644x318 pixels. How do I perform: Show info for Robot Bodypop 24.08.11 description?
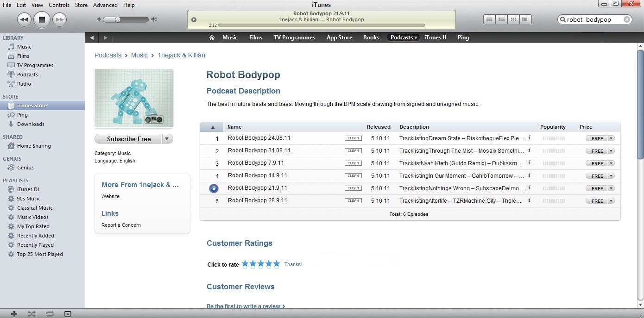[529, 138]
